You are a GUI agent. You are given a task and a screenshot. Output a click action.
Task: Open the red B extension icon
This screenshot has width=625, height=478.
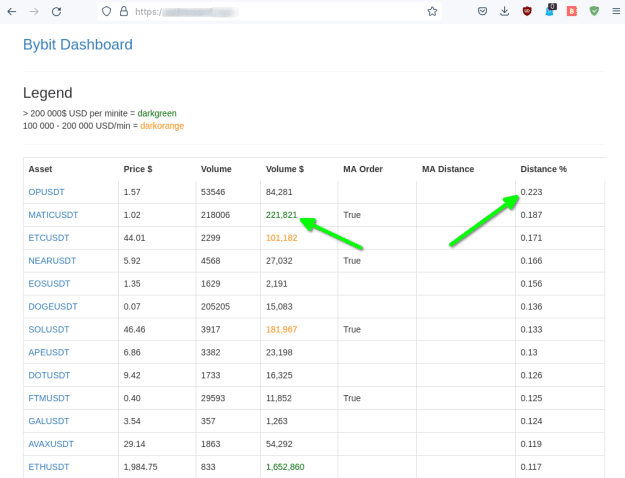tap(572, 11)
